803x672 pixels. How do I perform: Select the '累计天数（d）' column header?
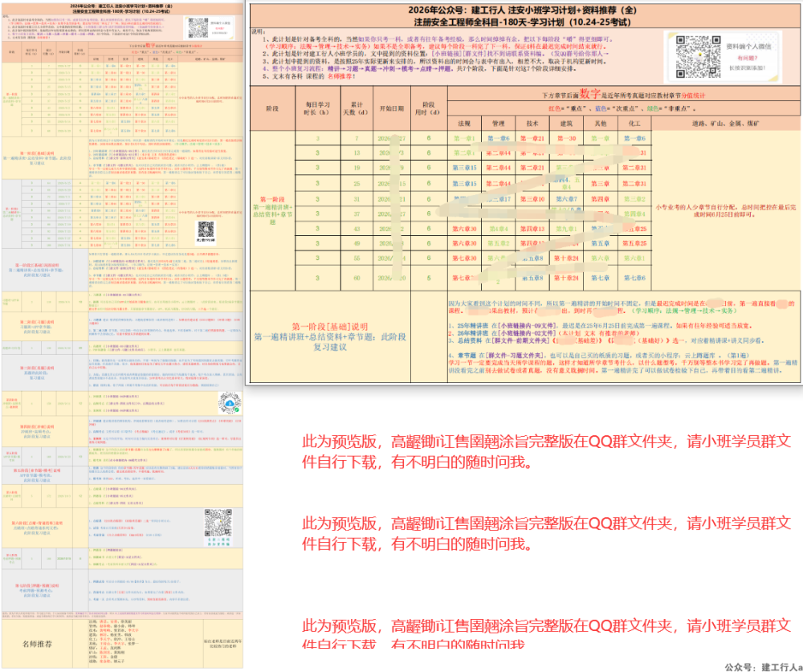click(357, 108)
